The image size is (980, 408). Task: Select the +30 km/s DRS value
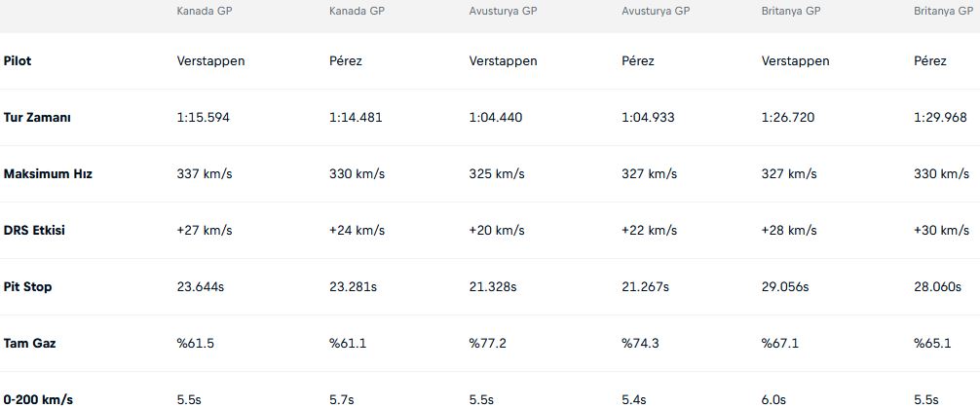point(941,231)
